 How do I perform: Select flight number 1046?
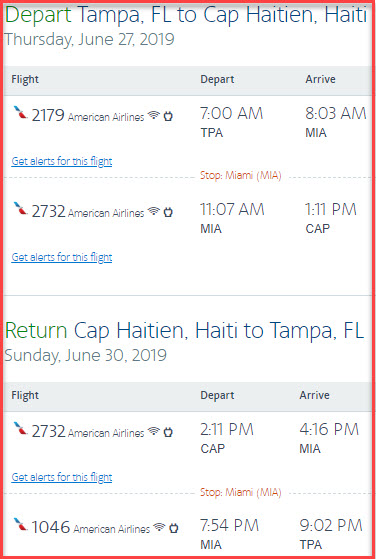point(51,527)
